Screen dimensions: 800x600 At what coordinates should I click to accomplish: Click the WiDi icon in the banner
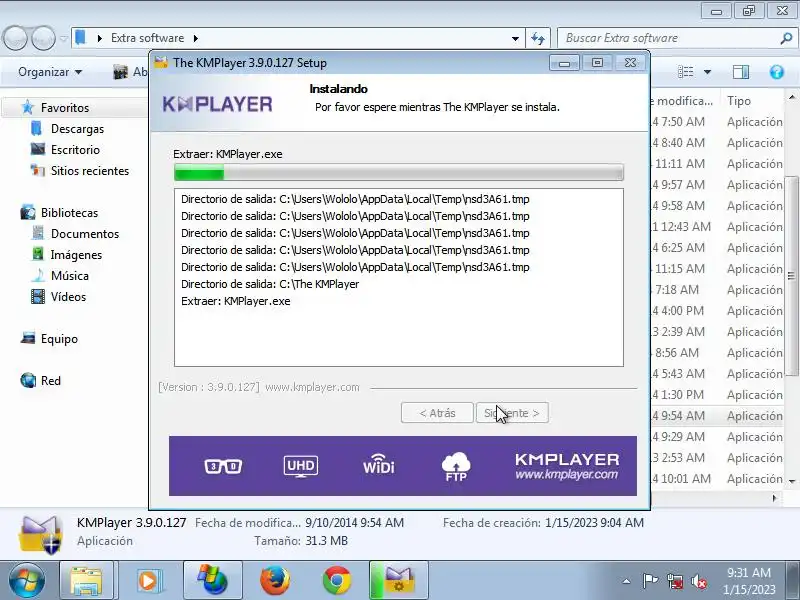tap(379, 463)
